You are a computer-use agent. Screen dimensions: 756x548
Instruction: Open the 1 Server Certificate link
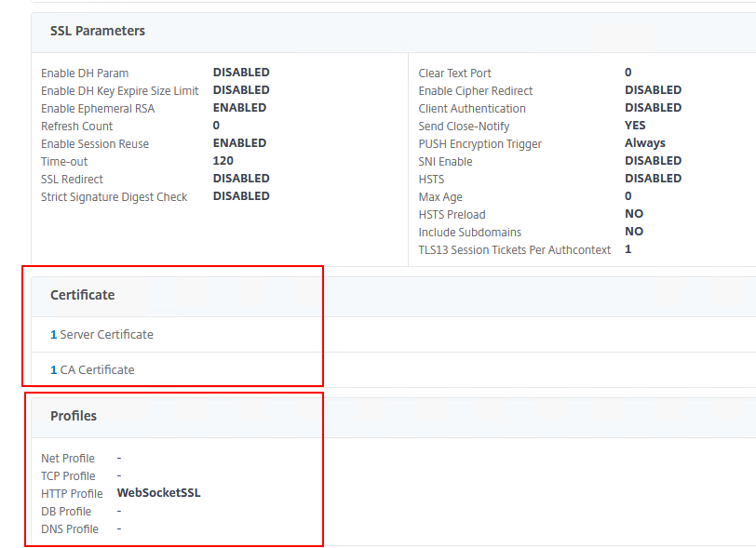click(x=101, y=334)
